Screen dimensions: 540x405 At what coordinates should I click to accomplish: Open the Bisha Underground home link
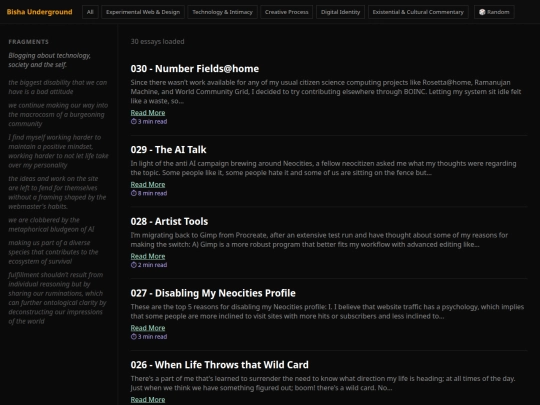point(39,12)
